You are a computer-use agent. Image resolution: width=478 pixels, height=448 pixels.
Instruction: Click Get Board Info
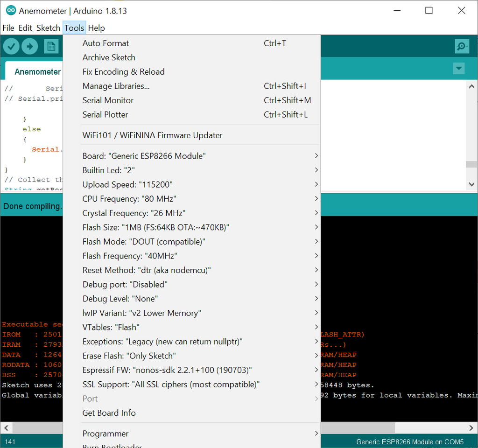(109, 413)
